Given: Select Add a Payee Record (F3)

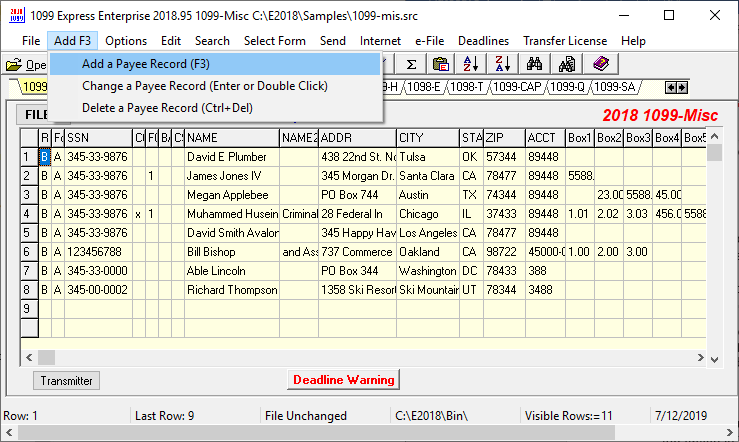Looking at the screenshot, I should pyautogui.click(x=215, y=64).
